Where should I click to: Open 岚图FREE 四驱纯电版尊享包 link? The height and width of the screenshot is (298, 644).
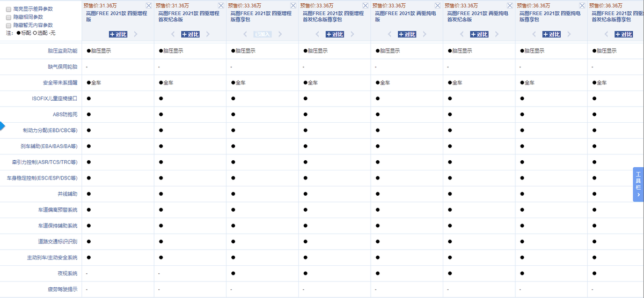tap(549, 16)
